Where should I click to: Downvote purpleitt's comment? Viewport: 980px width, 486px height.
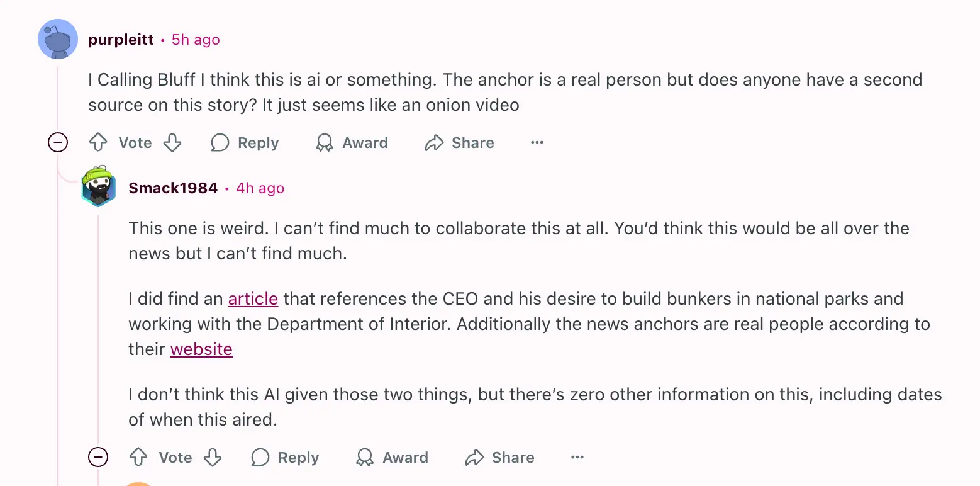click(x=172, y=142)
